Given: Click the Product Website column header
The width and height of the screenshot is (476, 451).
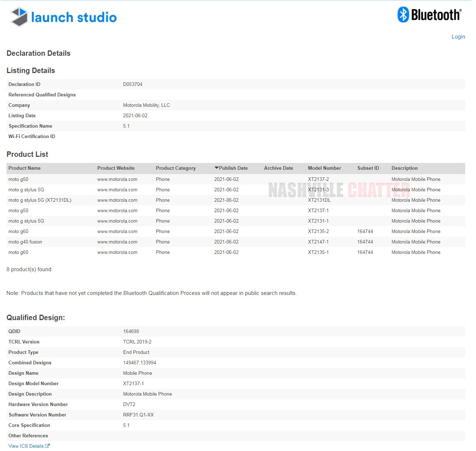Looking at the screenshot, I should 116,168.
